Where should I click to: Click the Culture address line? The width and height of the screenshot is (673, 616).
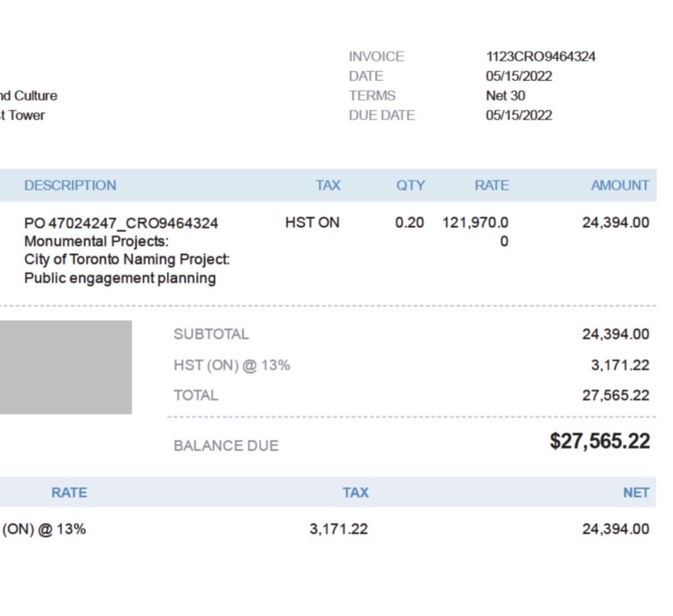pos(29,95)
